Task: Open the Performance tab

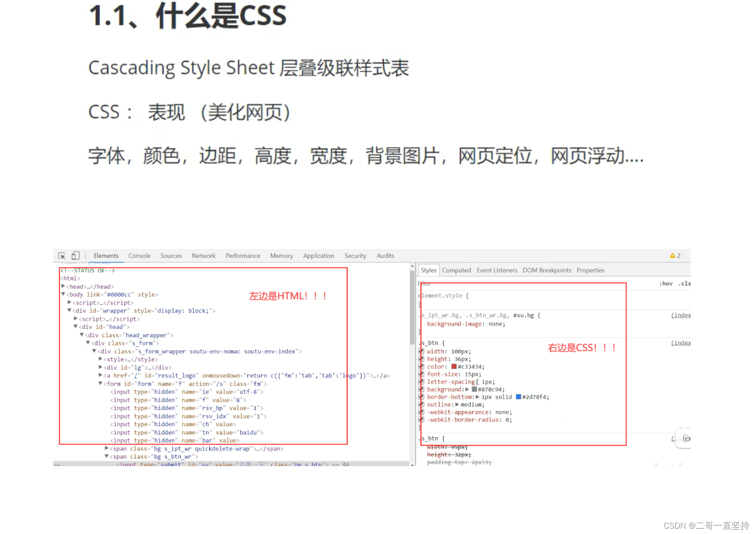Action: coord(243,256)
